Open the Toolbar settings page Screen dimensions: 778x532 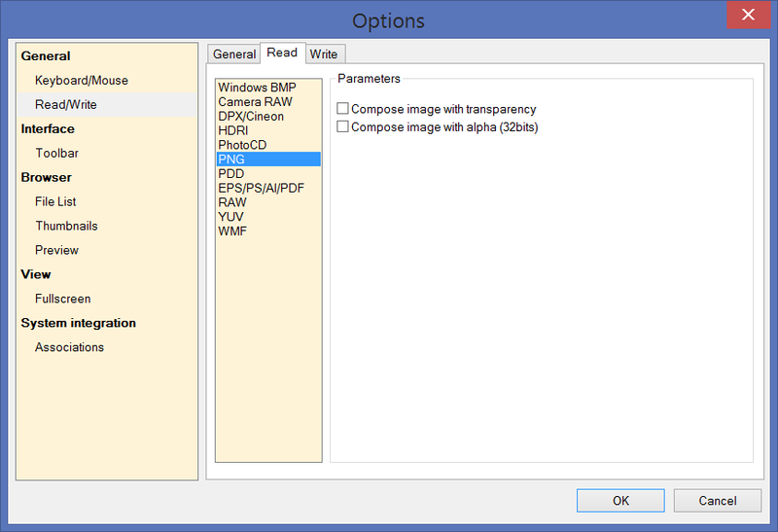click(x=56, y=154)
